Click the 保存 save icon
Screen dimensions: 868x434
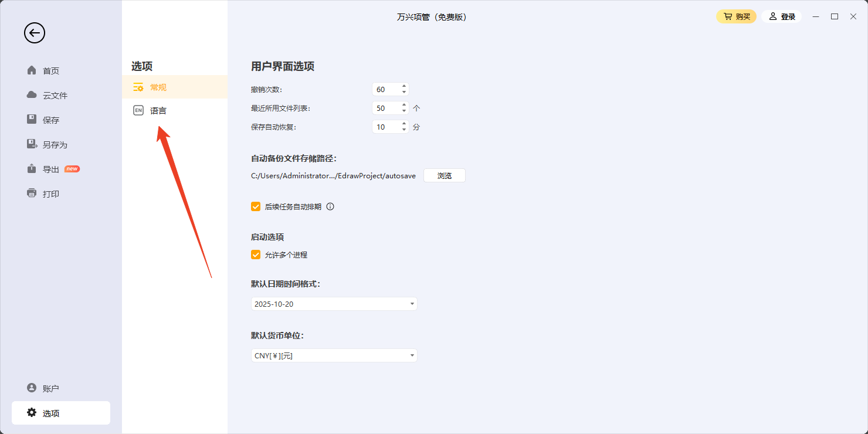pos(32,120)
